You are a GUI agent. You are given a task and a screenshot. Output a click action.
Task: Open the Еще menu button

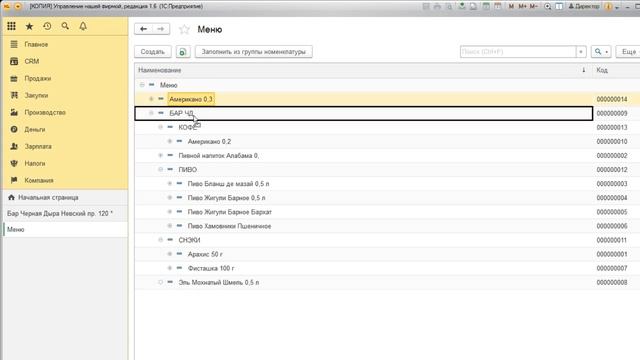pyautogui.click(x=629, y=52)
